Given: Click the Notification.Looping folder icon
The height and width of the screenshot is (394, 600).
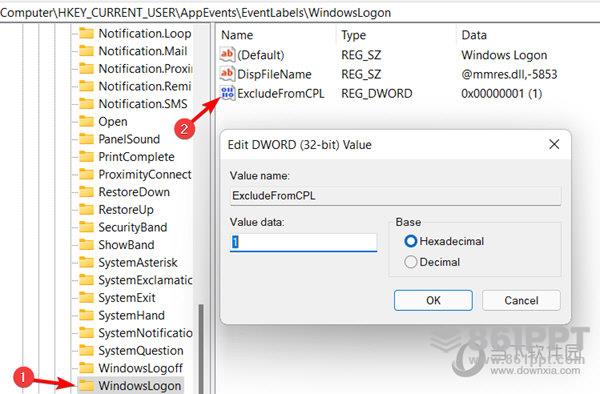Looking at the screenshot, I should pos(86,34).
